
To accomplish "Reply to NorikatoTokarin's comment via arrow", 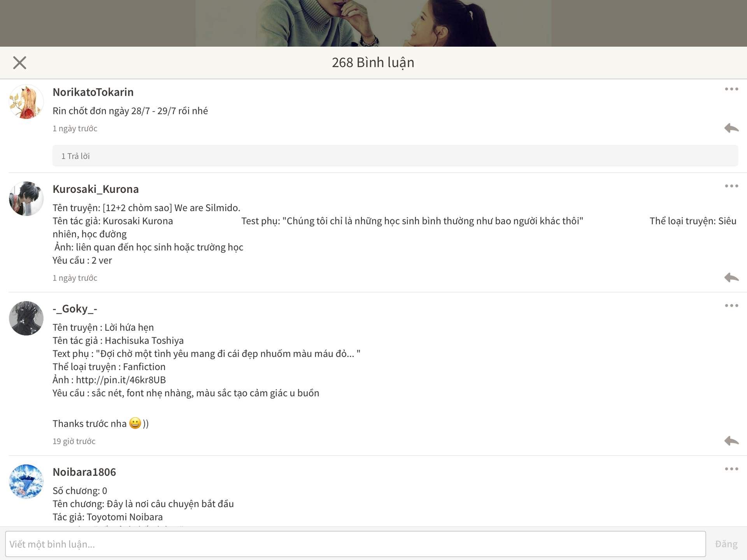I will tap(731, 128).
